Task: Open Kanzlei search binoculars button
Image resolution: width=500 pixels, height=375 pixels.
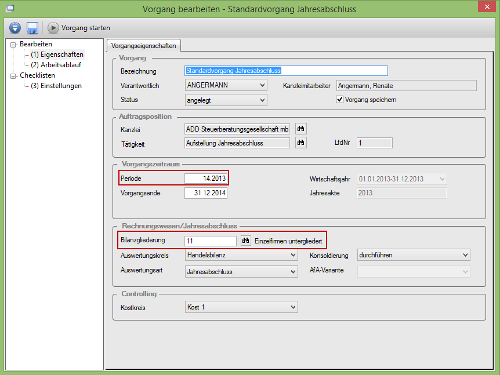Action: tap(301, 129)
